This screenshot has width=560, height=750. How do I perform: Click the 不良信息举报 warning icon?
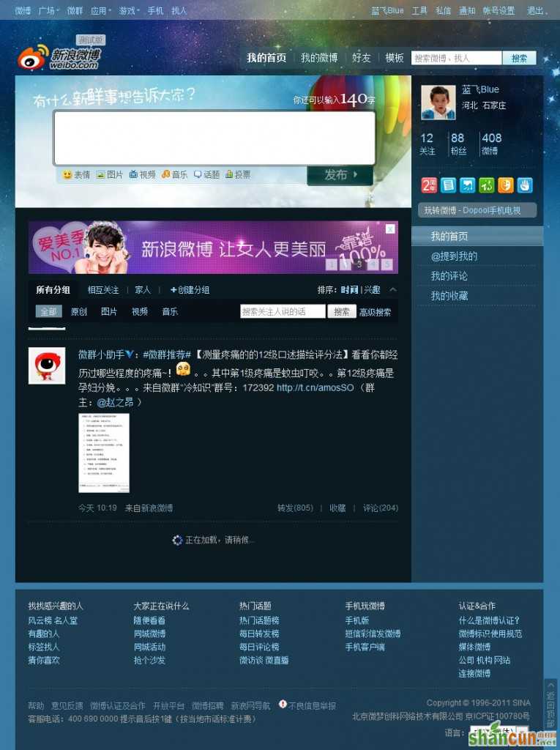pos(283,704)
